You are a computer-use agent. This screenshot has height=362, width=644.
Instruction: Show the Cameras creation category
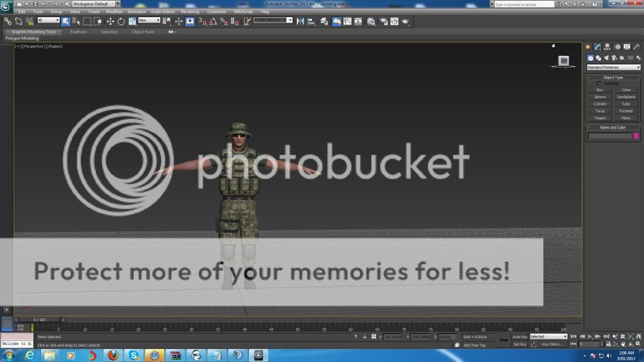[x=614, y=58]
